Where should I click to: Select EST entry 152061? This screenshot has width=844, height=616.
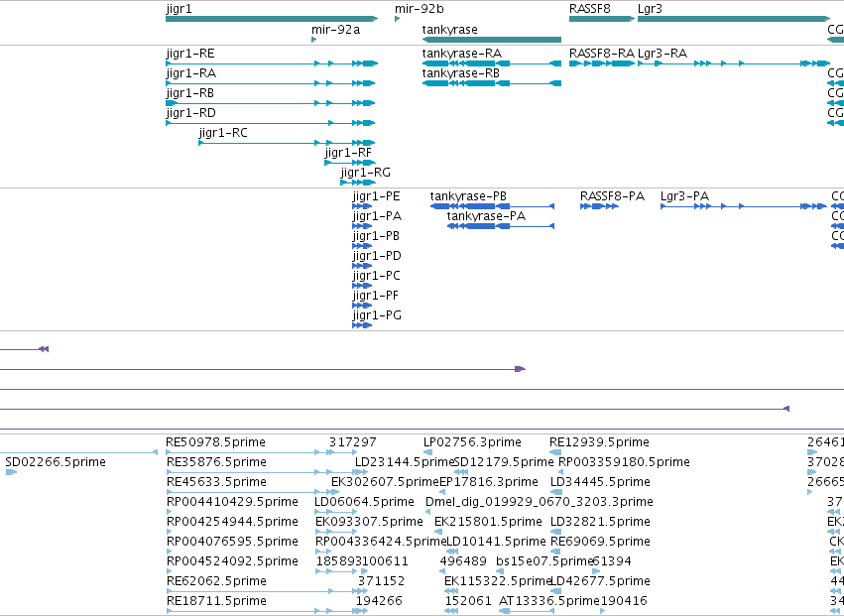click(x=468, y=602)
